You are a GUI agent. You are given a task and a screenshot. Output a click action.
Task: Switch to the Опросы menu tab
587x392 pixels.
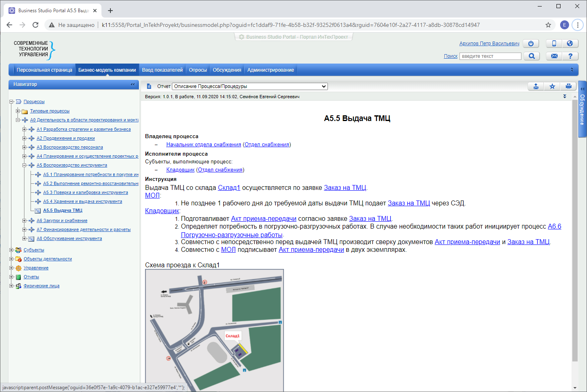pos(198,70)
